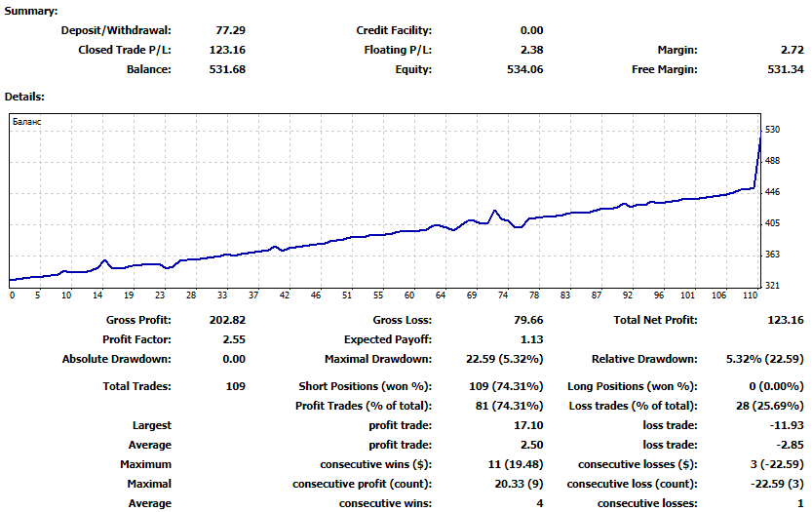Select the Gross Loss value 79.66

click(x=528, y=320)
